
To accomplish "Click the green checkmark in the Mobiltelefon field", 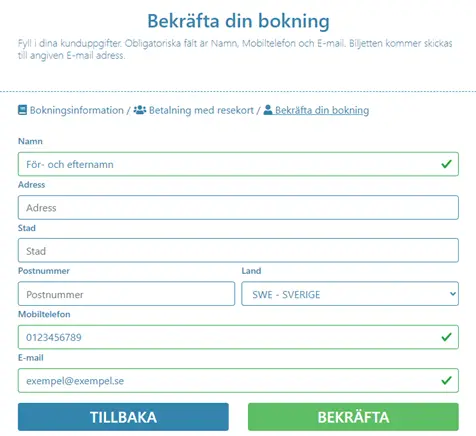I will (446, 337).
